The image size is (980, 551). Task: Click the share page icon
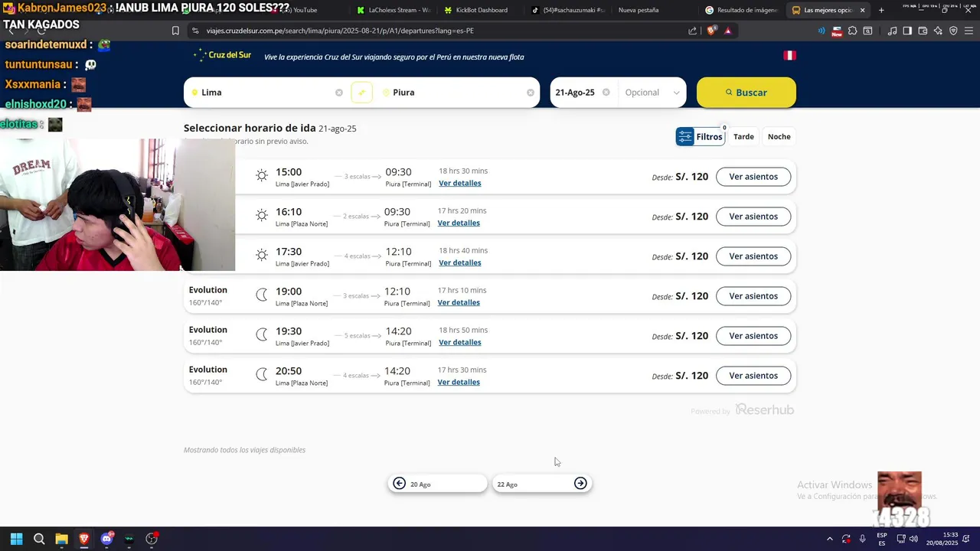click(x=693, y=31)
